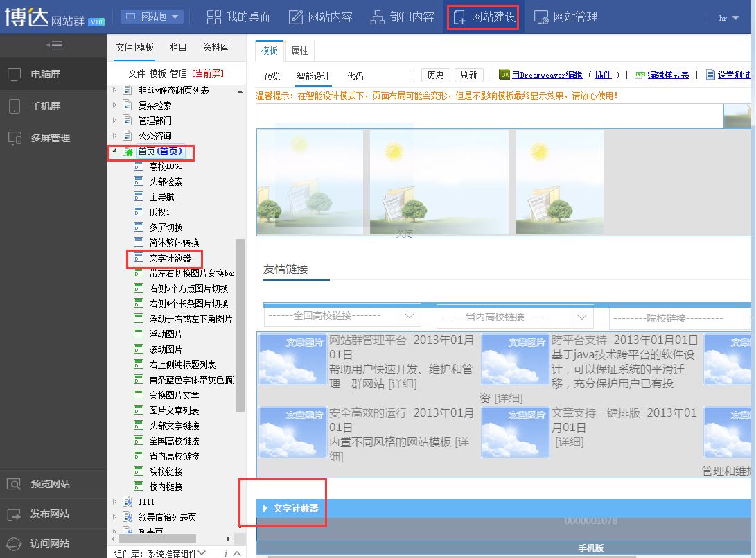Open 省内高校链接 dropdown in preview
Image resolution: width=756 pixels, height=558 pixels.
[x=515, y=317]
